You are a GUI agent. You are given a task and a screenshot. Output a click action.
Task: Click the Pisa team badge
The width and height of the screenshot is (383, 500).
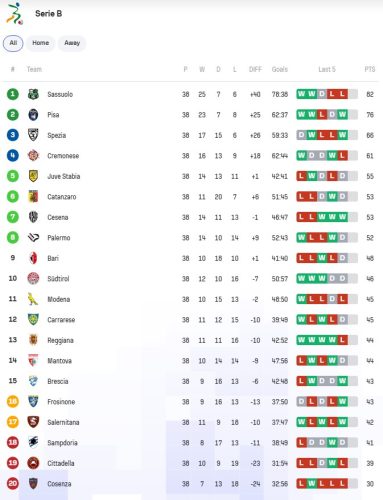pos(33,115)
